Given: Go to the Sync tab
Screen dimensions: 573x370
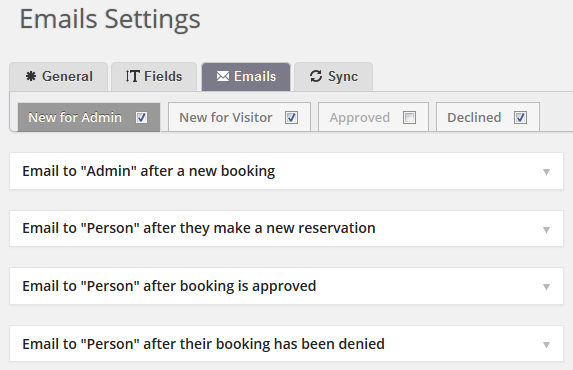Looking at the screenshot, I should point(334,77).
